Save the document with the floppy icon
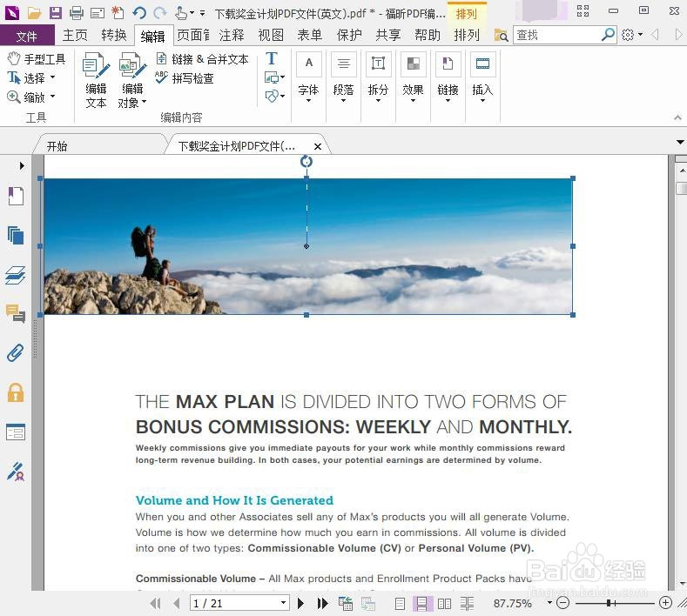The width and height of the screenshot is (687, 616). 55,13
